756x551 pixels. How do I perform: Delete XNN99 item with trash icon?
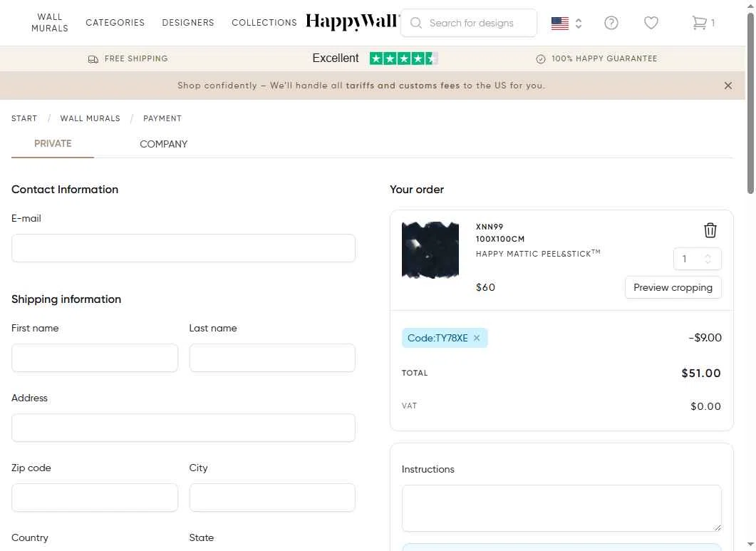click(710, 230)
